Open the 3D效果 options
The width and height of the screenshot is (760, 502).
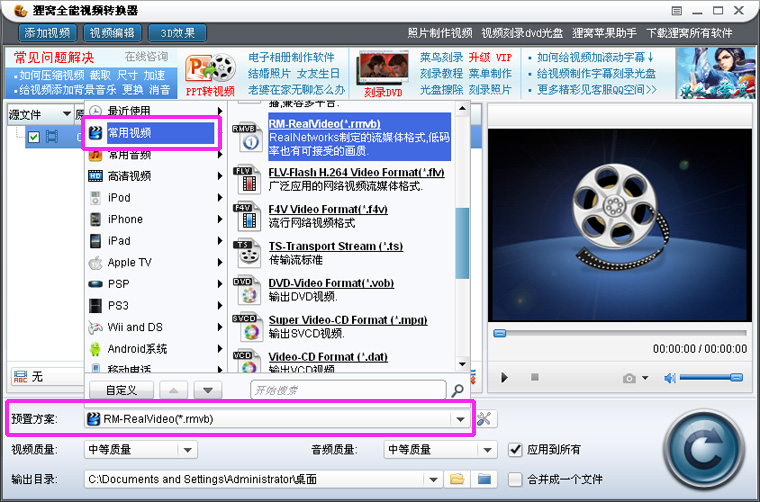[x=177, y=33]
